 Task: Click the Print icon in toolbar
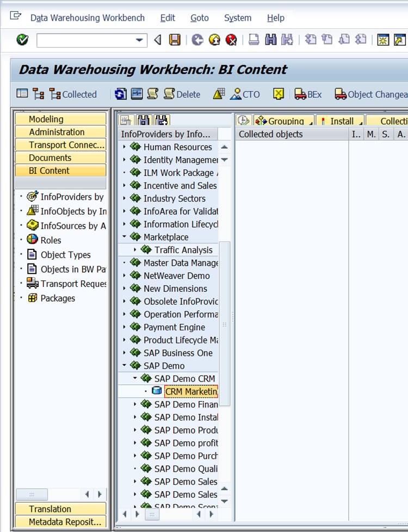254,40
